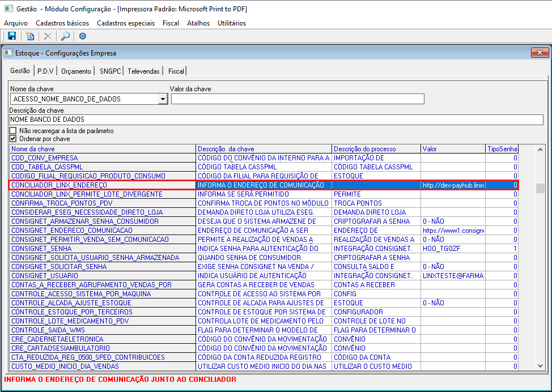Click the 'Valor da chave' input field
This screenshot has height=392, width=552.
click(x=298, y=99)
